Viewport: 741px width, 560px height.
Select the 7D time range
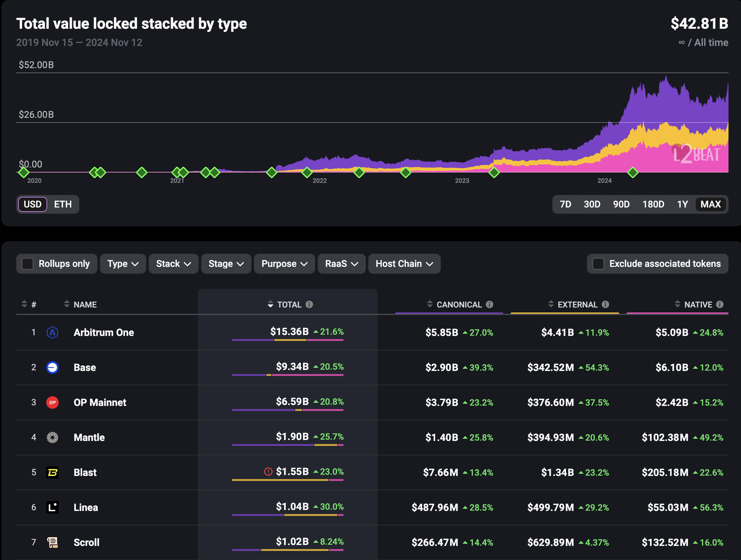pos(565,204)
